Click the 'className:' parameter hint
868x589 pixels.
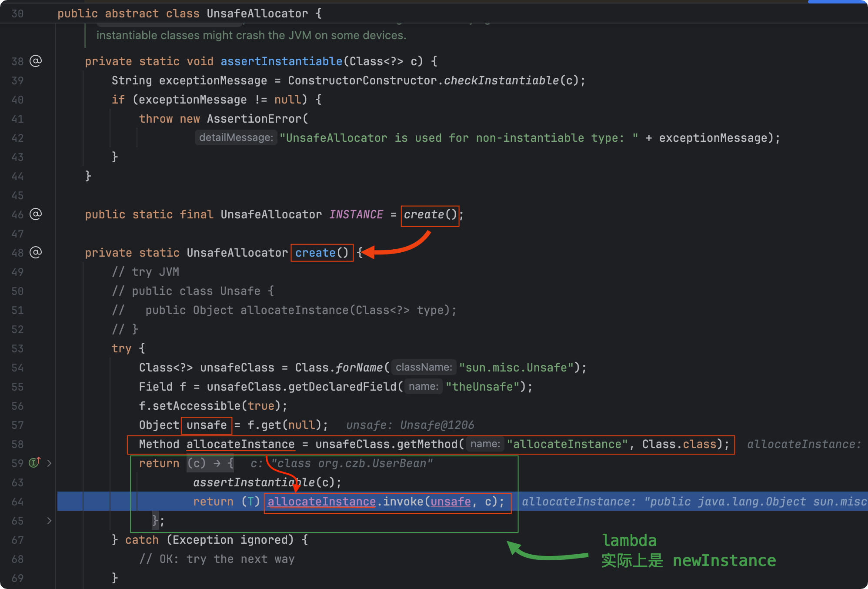424,368
